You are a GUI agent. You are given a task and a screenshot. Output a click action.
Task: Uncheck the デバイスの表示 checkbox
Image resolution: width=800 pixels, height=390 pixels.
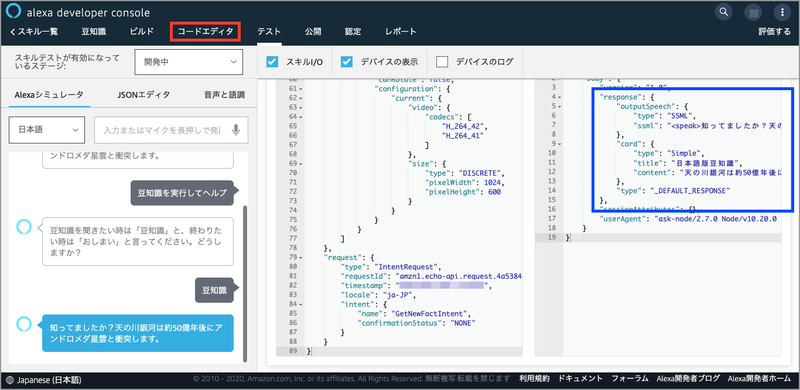click(x=347, y=62)
